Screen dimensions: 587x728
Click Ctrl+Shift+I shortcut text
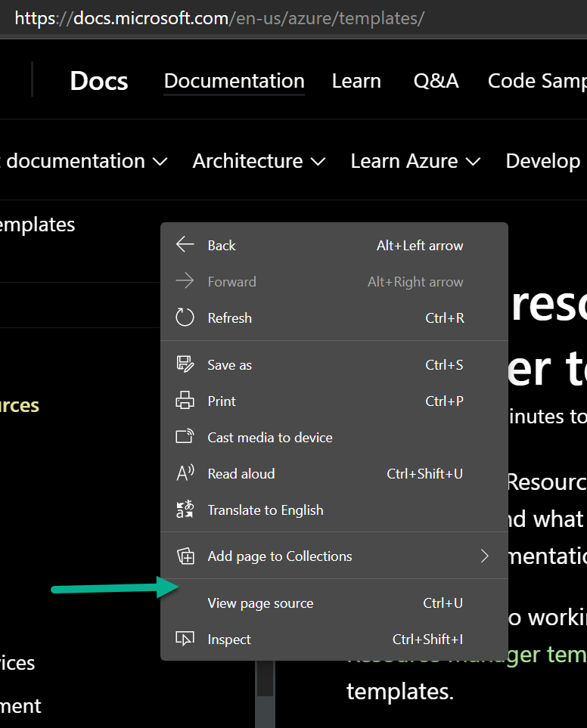point(427,640)
